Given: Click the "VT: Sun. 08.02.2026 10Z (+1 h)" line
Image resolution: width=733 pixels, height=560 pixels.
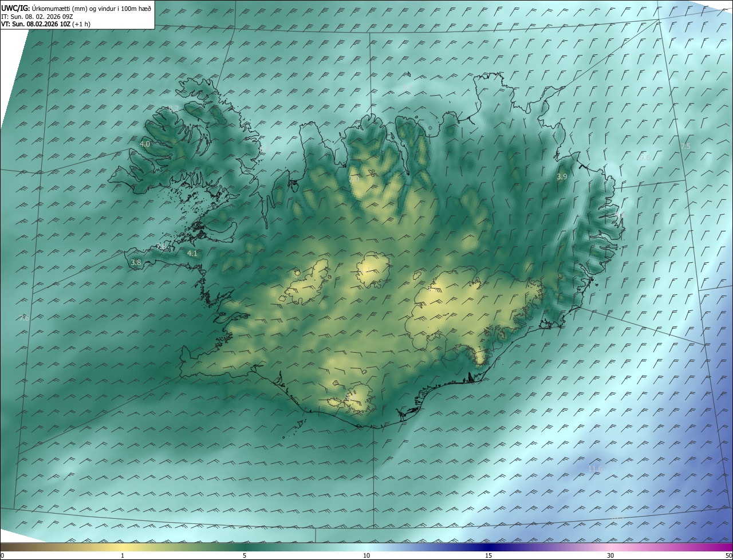Looking at the screenshot, I should 46,24.
